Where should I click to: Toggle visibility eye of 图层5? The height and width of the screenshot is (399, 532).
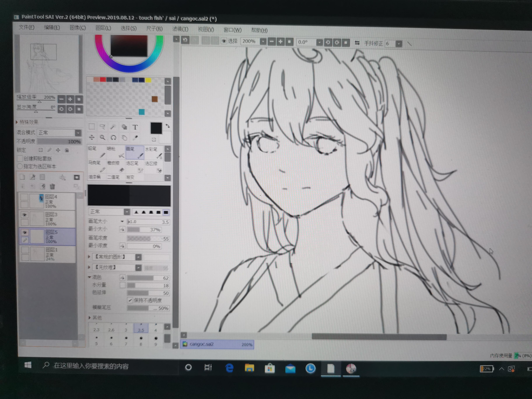[x=25, y=232]
